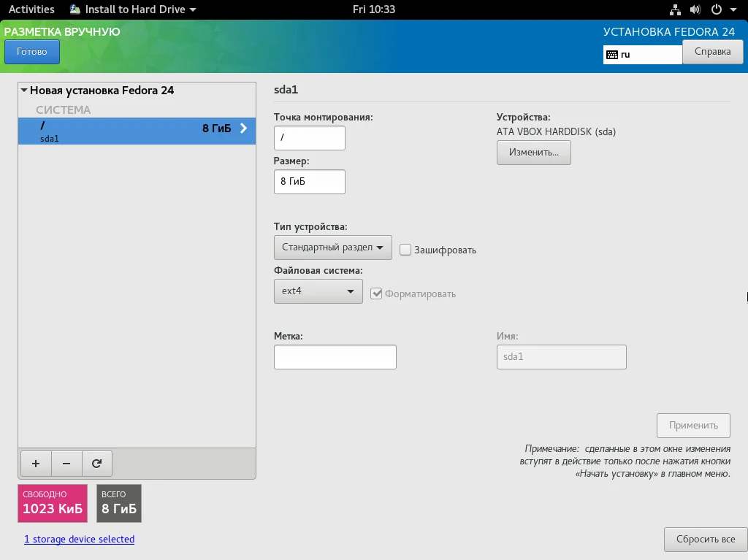
Task: Click the Применить button
Action: click(693, 426)
